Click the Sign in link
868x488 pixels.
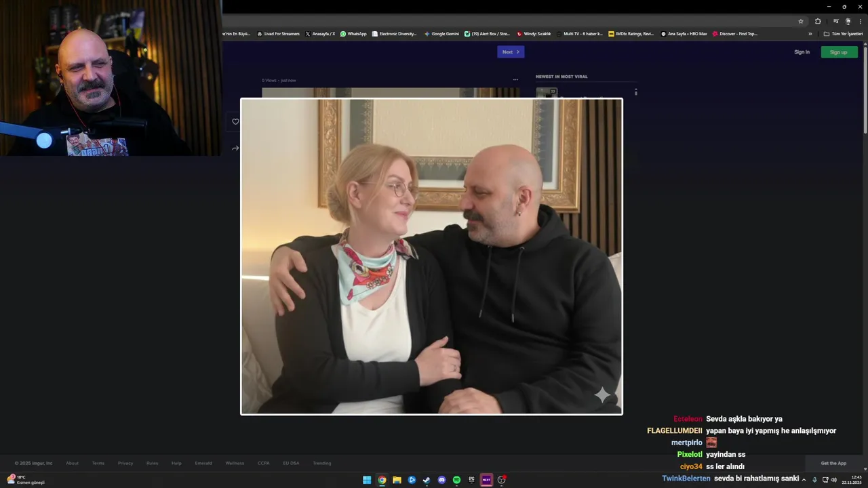pos(802,52)
